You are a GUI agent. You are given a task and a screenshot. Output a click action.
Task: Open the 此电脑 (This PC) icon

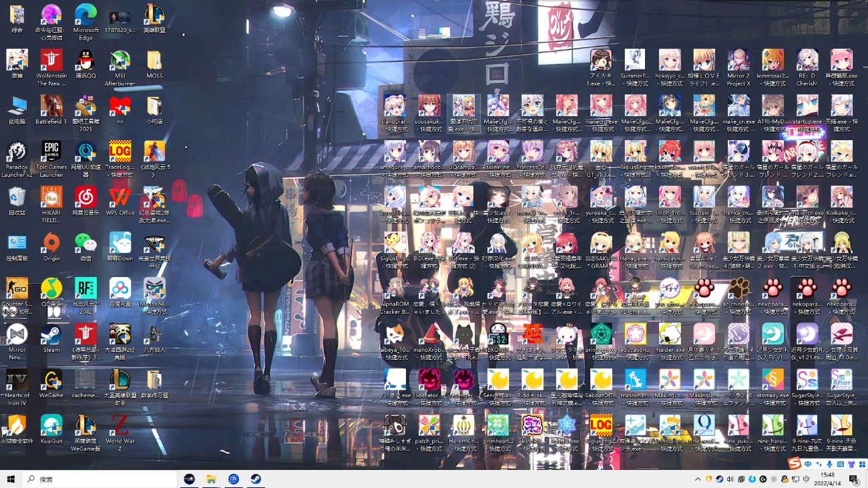pos(17,110)
